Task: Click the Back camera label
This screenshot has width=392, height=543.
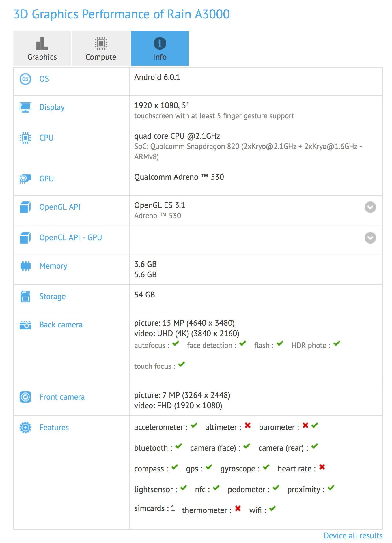Action: [61, 325]
